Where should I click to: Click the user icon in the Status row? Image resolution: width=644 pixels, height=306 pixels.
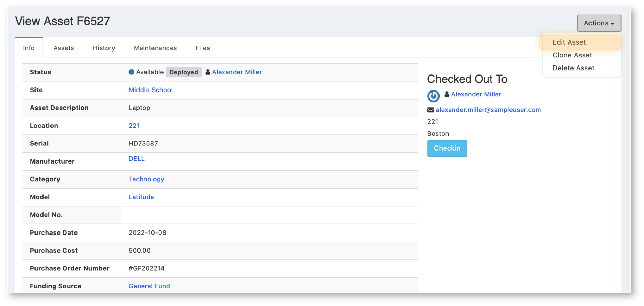[x=208, y=72]
